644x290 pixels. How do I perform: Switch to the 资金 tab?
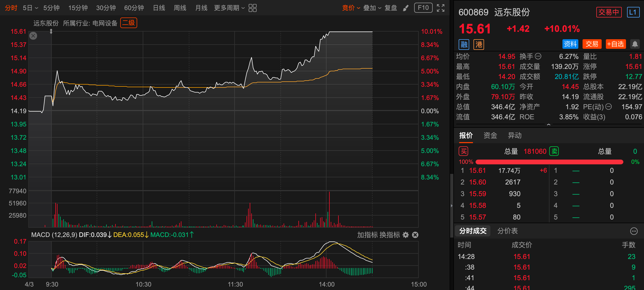tap(490, 135)
